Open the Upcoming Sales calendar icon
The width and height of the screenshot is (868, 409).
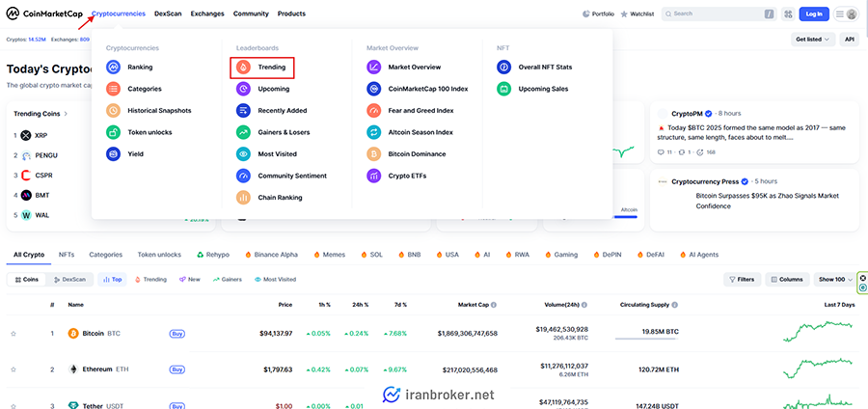[503, 89]
